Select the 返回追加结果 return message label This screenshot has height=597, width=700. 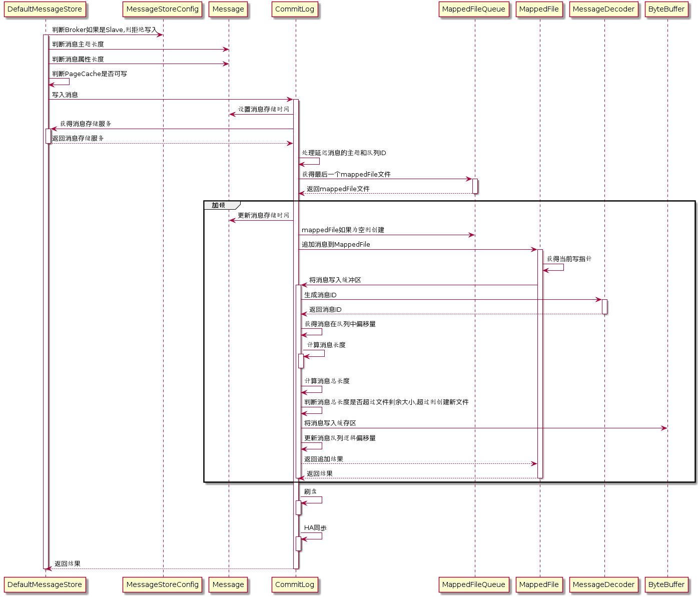[324, 459]
